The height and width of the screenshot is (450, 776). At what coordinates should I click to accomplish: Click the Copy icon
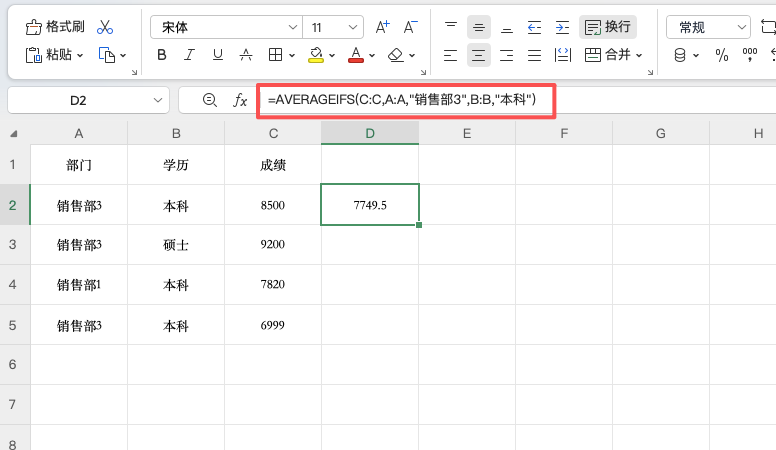click(x=106, y=55)
